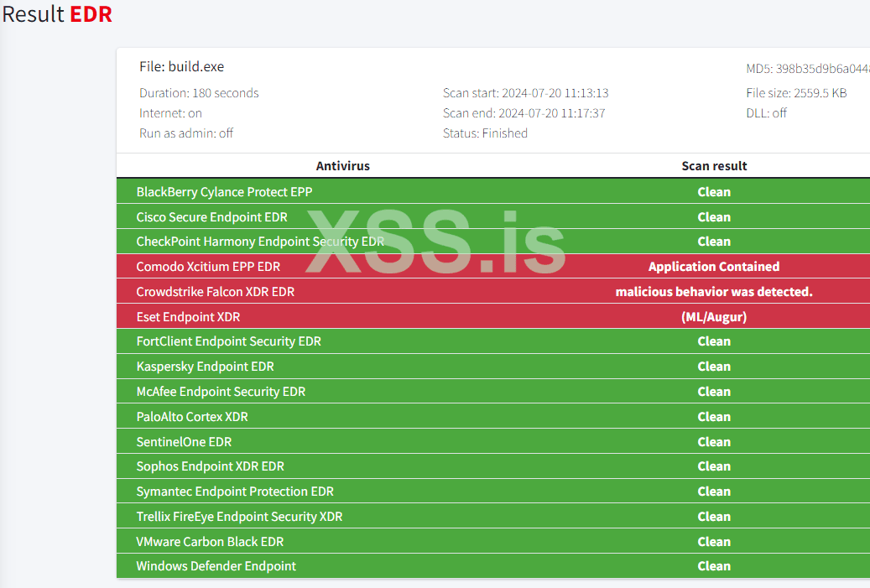Select Cisco Secure Endpoint EDR row name
This screenshot has height=588, width=870.
coord(212,217)
